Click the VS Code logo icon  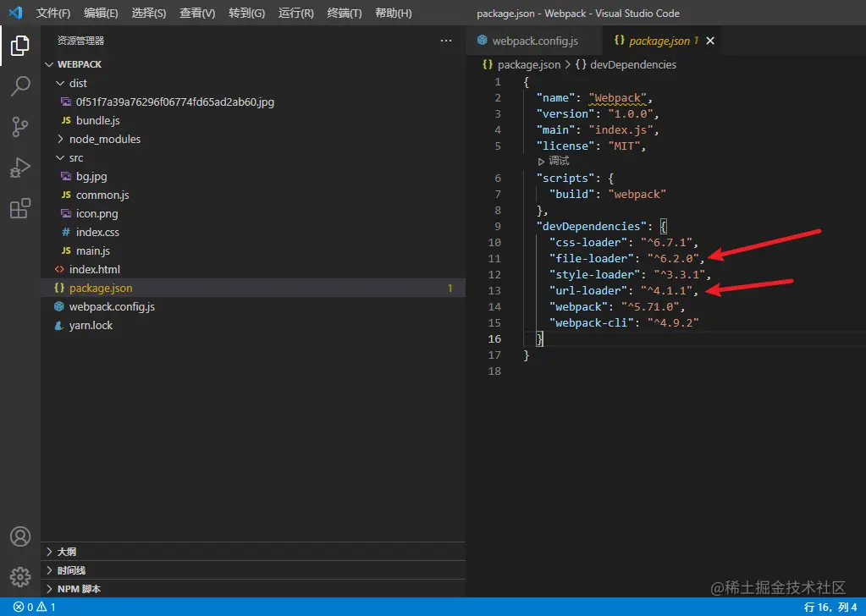point(15,13)
